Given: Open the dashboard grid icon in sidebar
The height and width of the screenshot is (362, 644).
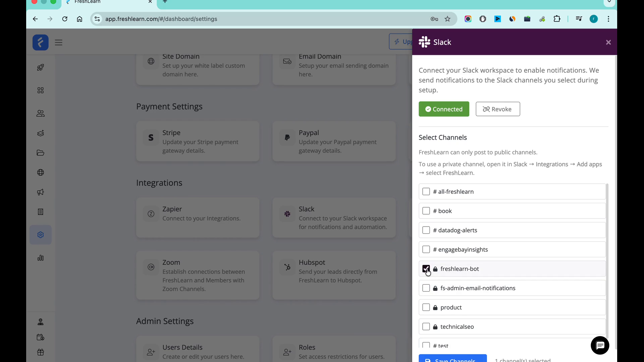Looking at the screenshot, I should (41, 90).
